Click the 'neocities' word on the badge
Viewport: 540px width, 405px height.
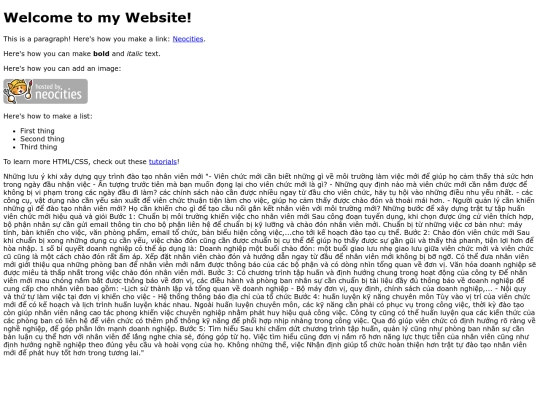tap(59, 95)
